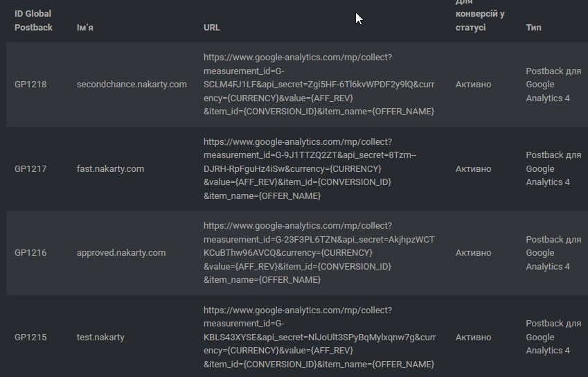This screenshot has height=377, width=588.
Task: Click the GP1217 google-analytics URL text
Action: (x=310, y=169)
